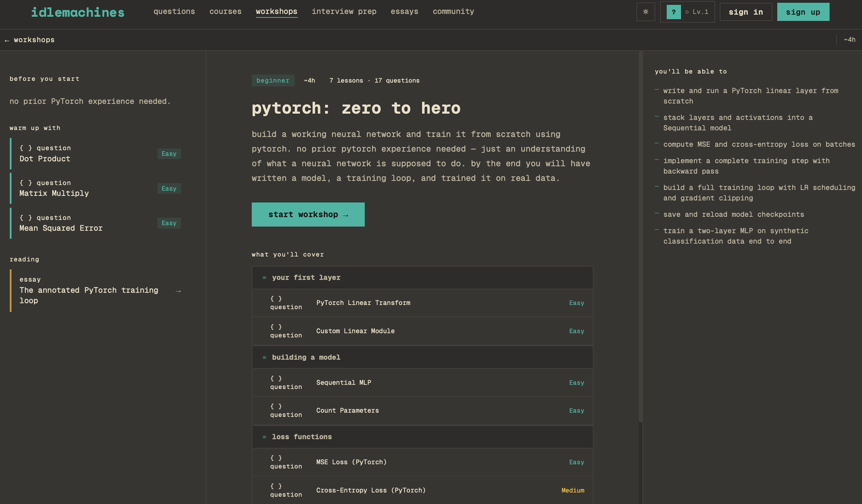The width and height of the screenshot is (862, 504).
Task: Open the idlemachines home logo
Action: coord(78,12)
